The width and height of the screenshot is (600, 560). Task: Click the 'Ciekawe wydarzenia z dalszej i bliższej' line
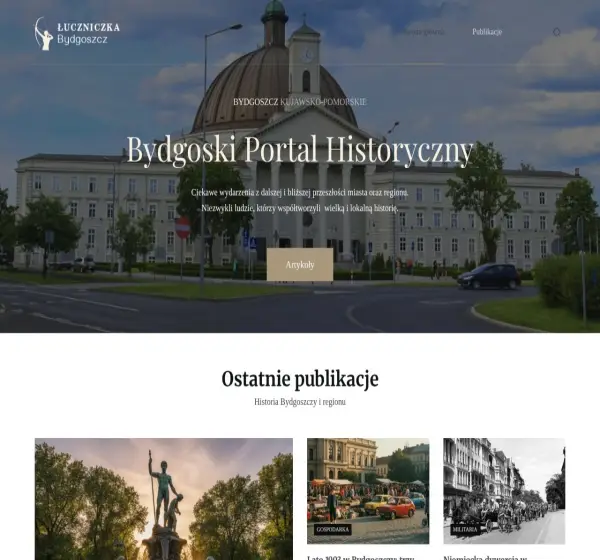click(x=300, y=193)
